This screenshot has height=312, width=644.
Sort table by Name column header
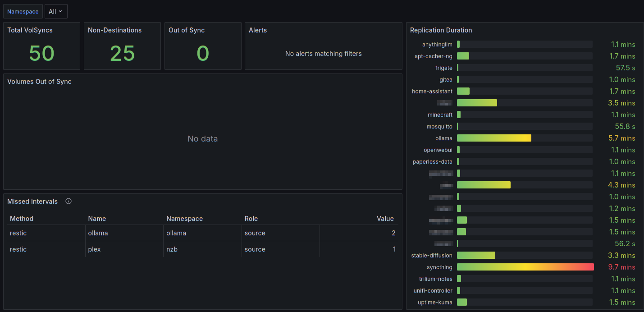pyautogui.click(x=97, y=219)
